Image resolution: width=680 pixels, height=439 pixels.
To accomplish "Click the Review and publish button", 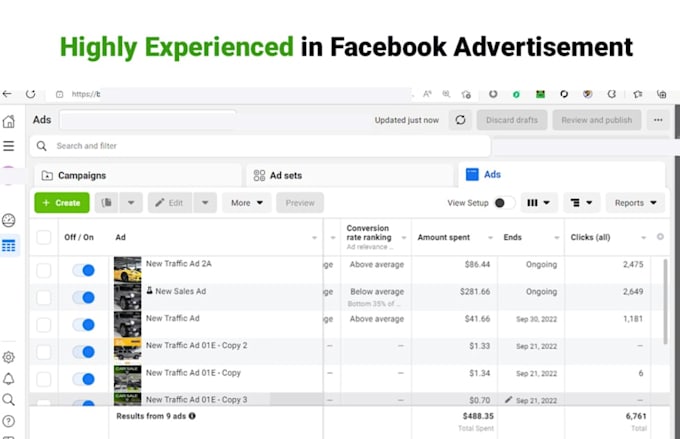I will coord(597,120).
